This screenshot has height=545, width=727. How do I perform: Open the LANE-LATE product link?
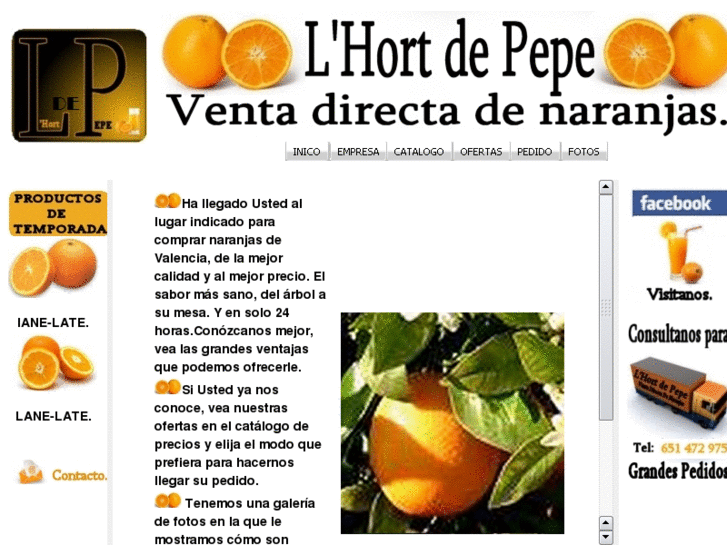point(54,416)
